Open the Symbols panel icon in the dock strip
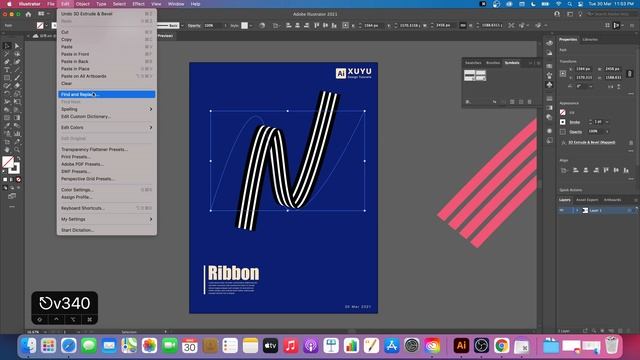This screenshot has width=640, height=360. (549, 85)
